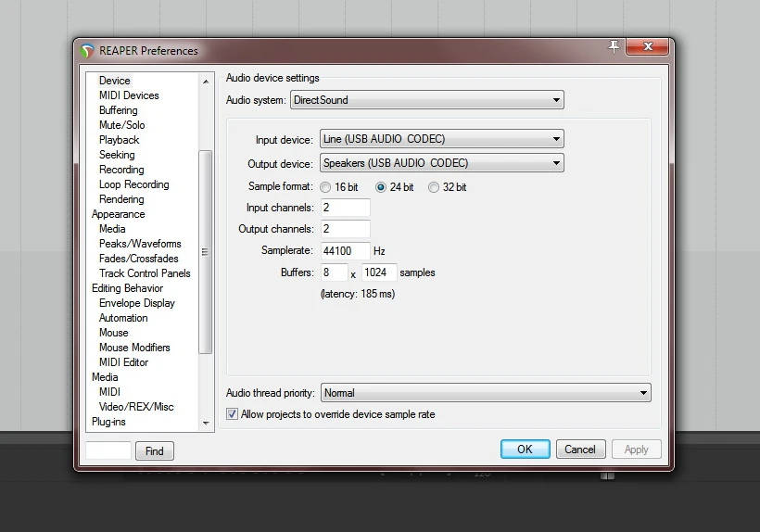
Task: Close the REAPER Preferences dialog
Action: pyautogui.click(x=648, y=46)
